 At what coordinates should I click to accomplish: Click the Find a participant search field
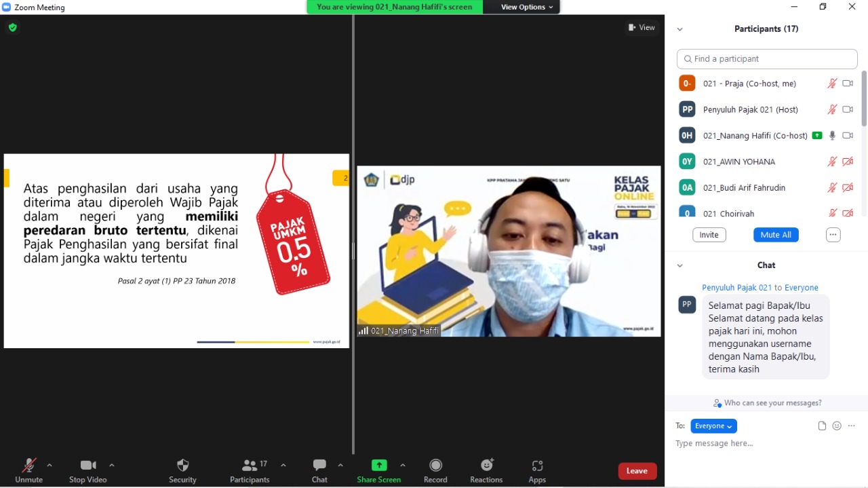point(767,59)
